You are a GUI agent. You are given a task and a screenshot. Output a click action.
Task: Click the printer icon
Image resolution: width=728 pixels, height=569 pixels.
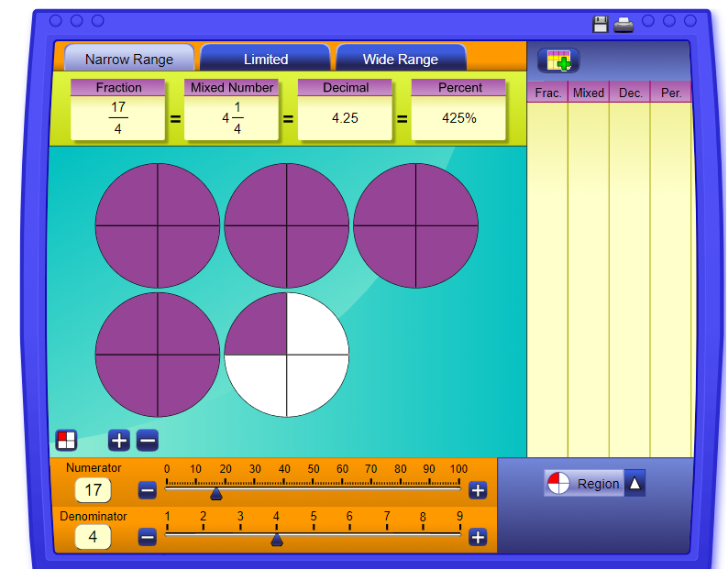[623, 25]
